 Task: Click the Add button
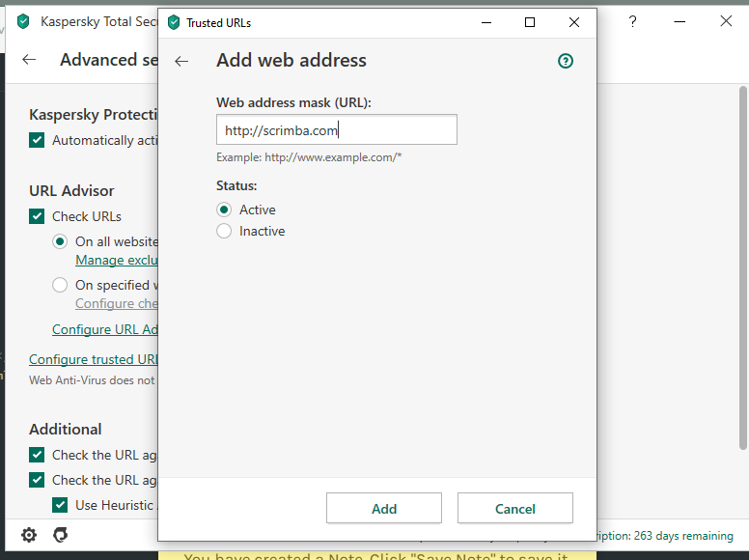pyautogui.click(x=384, y=509)
